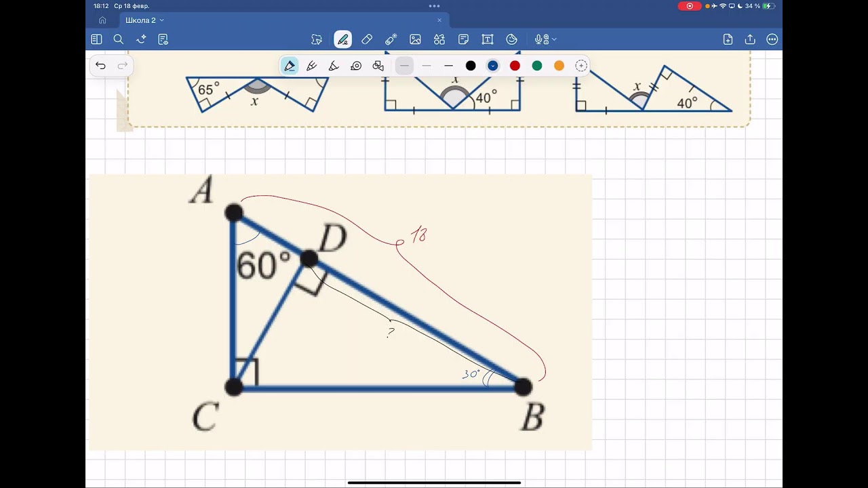Tap the handwritten red 18 annotation

pos(418,236)
